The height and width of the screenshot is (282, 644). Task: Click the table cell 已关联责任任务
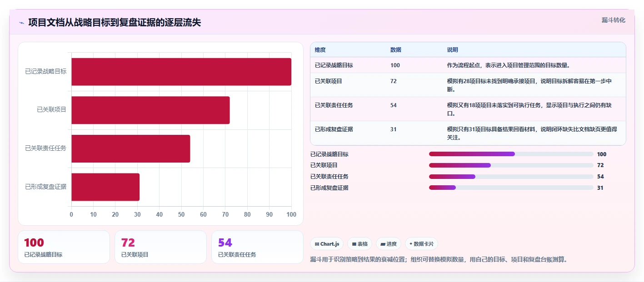pos(334,105)
